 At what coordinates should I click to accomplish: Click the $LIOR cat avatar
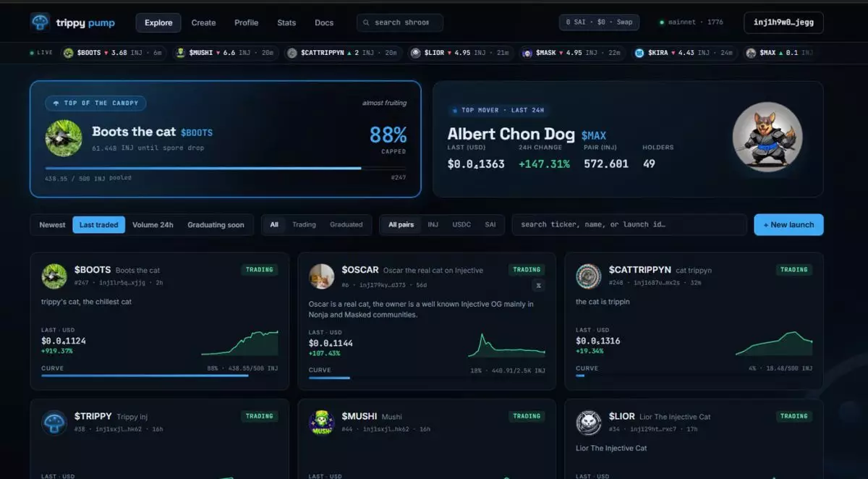click(589, 423)
